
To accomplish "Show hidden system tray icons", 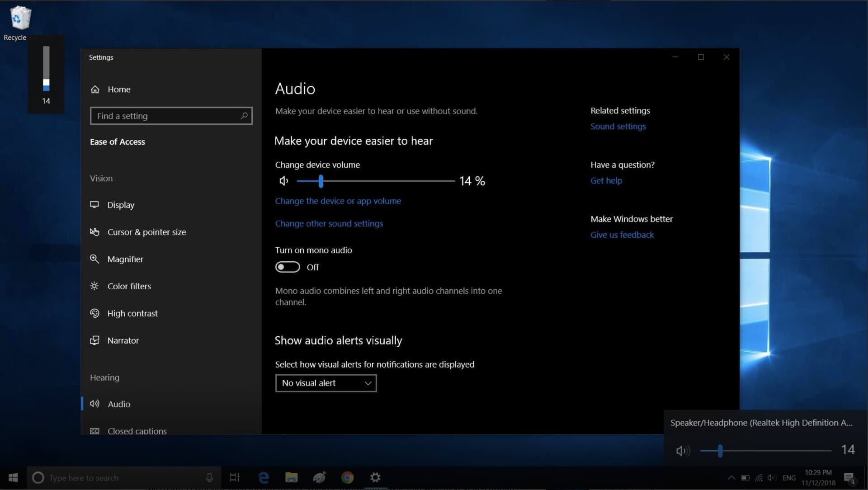I will (x=731, y=478).
